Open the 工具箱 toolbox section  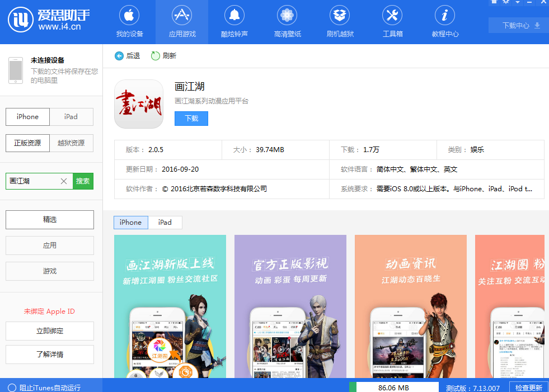392,22
